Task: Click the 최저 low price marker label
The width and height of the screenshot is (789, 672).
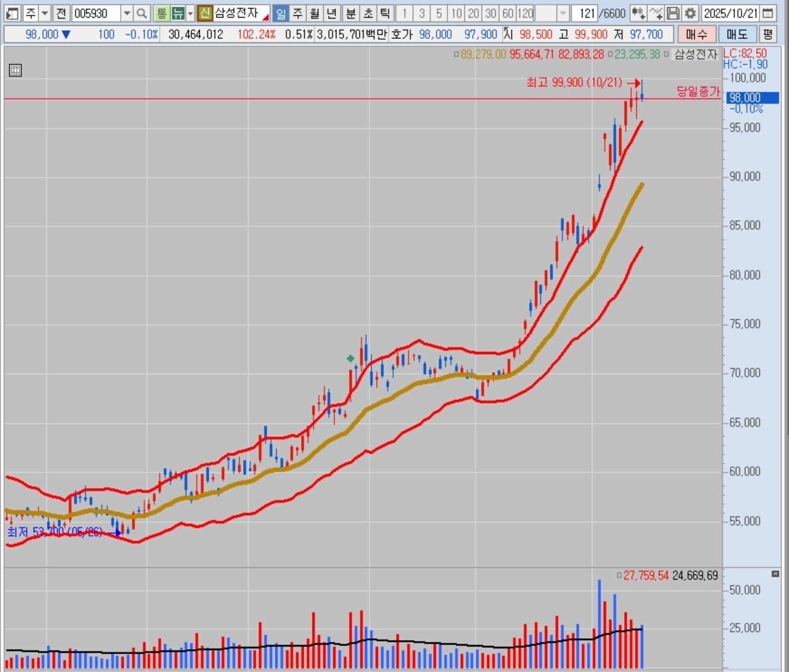Action: click(x=64, y=532)
